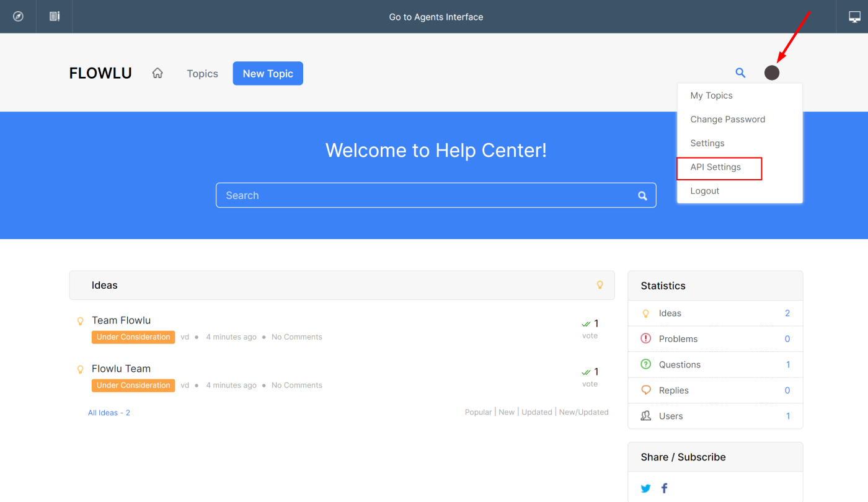Click the Replies speech bubble icon

[x=645, y=390]
